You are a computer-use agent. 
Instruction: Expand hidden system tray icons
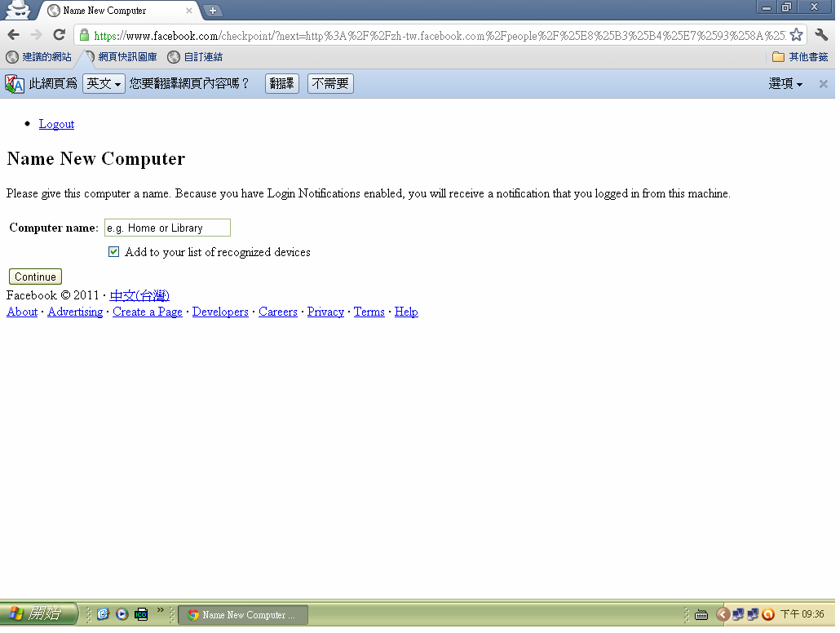(x=723, y=614)
